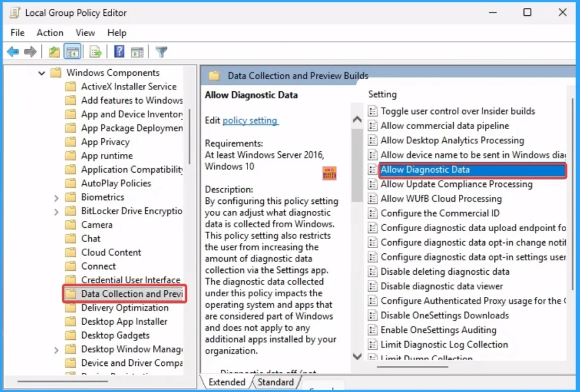Click the blue Back arrow in toolbar
The width and height of the screenshot is (580, 392).
coord(12,52)
